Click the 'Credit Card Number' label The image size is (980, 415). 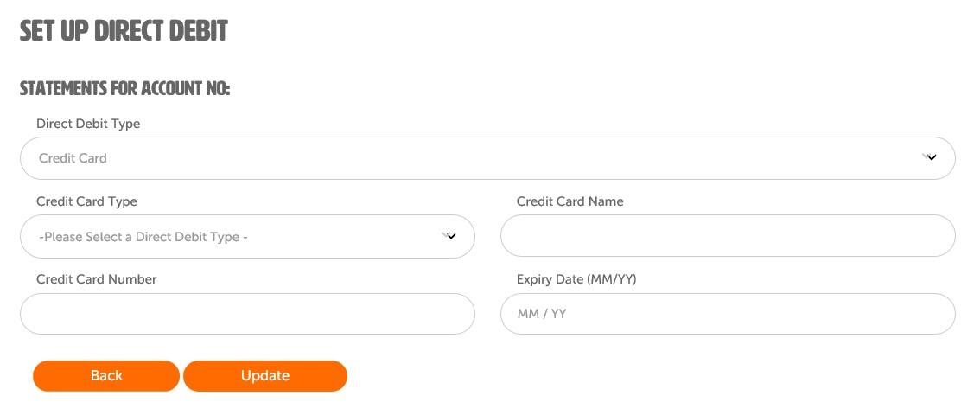[97, 279]
